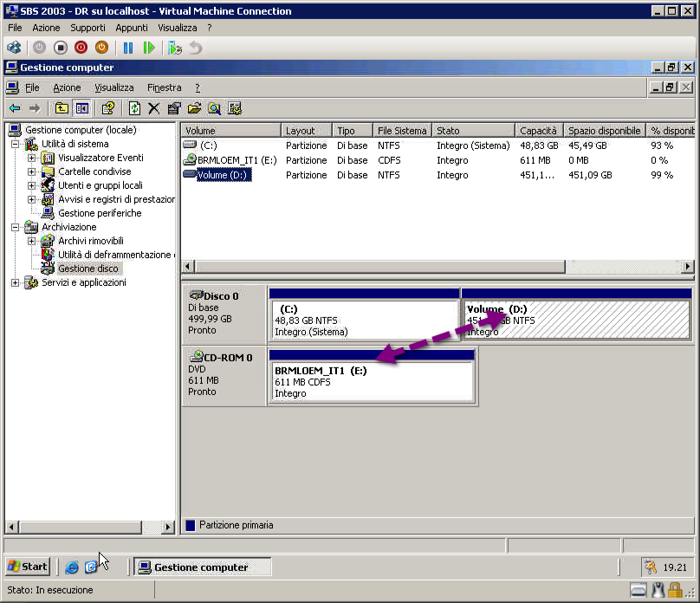This screenshot has width=700, height=603.
Task: Click the Open folder toolbar icon
Action: click(194, 108)
